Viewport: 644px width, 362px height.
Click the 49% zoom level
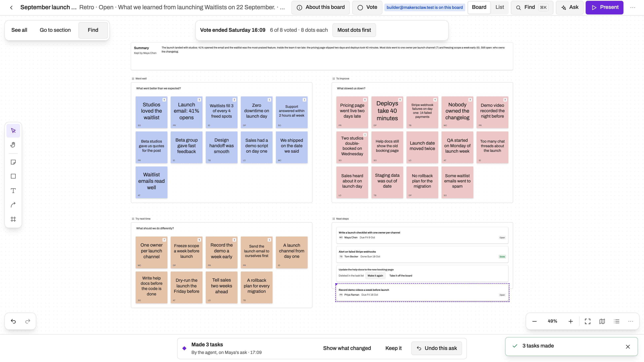pyautogui.click(x=552, y=321)
